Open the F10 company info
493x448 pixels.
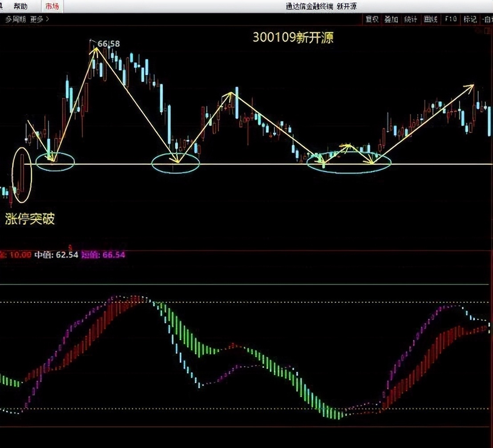click(x=451, y=19)
